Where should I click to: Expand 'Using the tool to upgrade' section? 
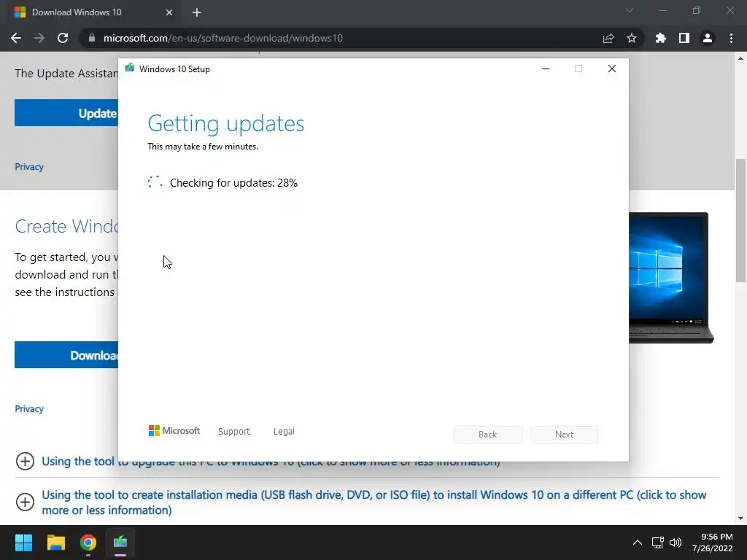tap(25, 461)
